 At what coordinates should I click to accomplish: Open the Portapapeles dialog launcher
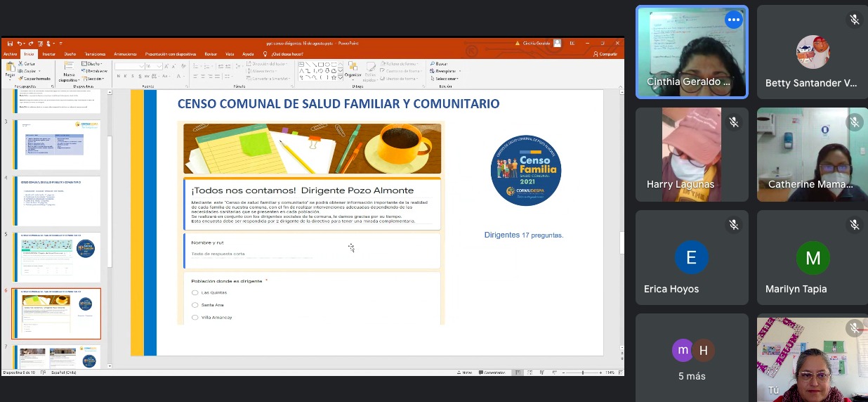point(52,86)
